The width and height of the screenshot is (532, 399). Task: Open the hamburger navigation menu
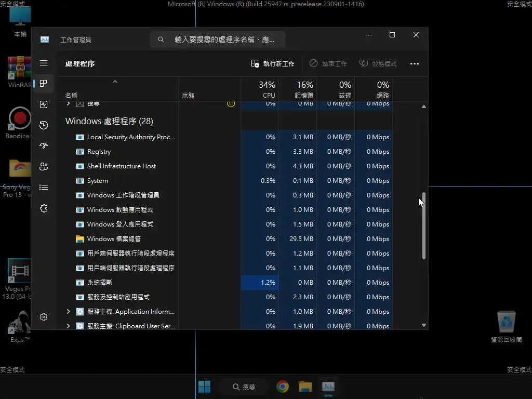pyautogui.click(x=44, y=63)
